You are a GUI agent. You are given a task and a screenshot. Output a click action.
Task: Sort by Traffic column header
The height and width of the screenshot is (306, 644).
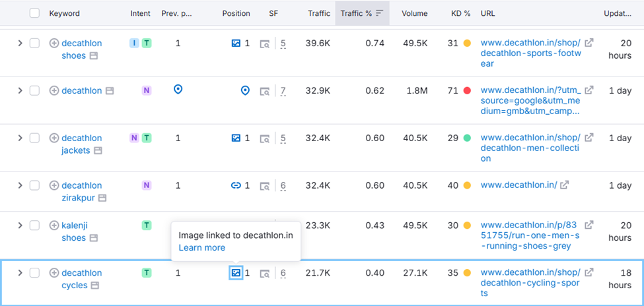[319, 13]
